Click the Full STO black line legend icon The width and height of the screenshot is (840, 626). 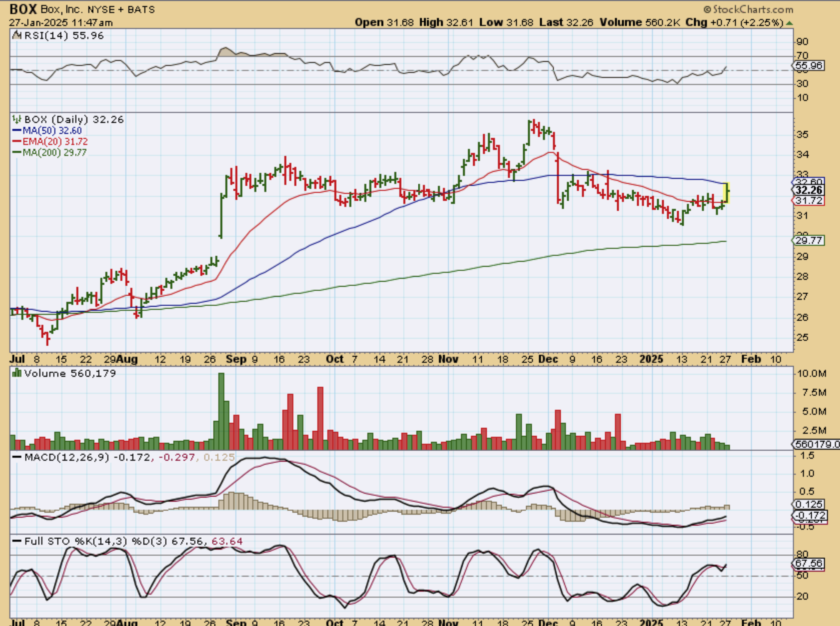[17, 541]
